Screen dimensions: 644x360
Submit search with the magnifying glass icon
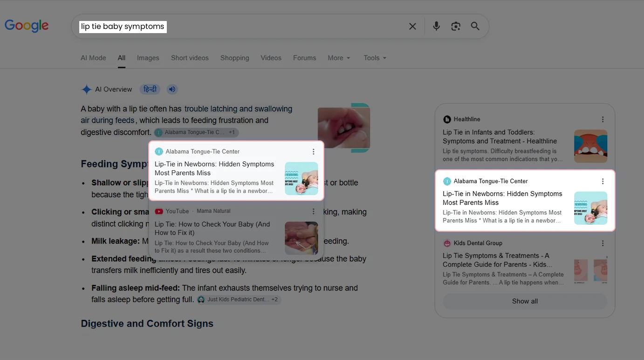[x=475, y=26]
